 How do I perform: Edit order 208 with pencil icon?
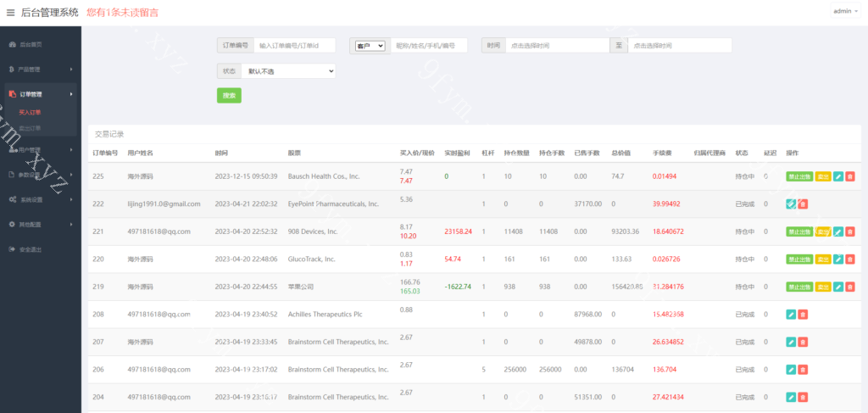pyautogui.click(x=791, y=315)
